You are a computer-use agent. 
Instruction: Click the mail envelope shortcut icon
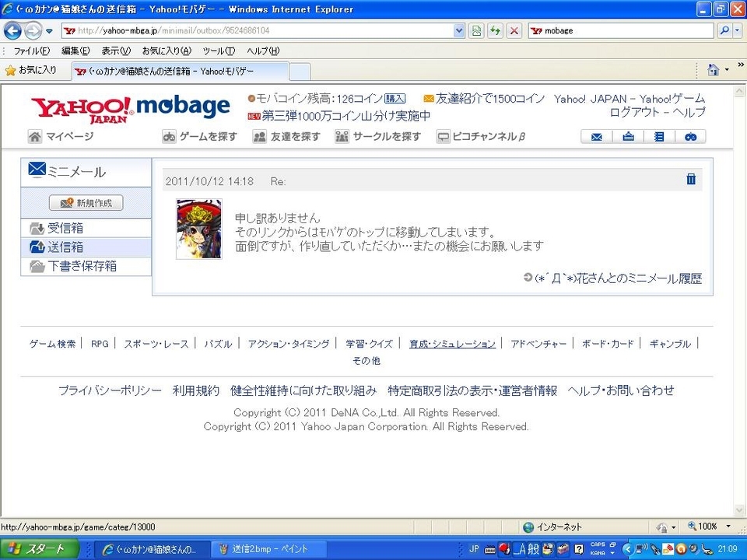click(597, 137)
